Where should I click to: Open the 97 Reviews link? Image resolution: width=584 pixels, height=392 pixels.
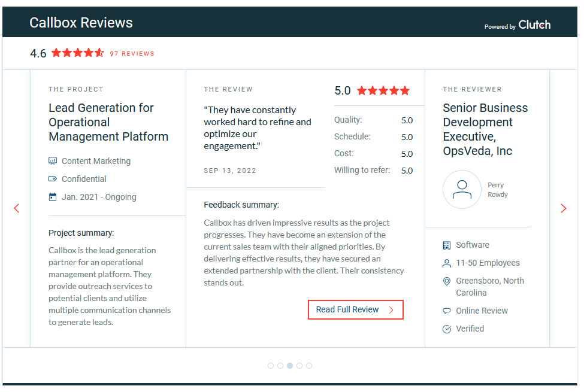click(x=132, y=54)
